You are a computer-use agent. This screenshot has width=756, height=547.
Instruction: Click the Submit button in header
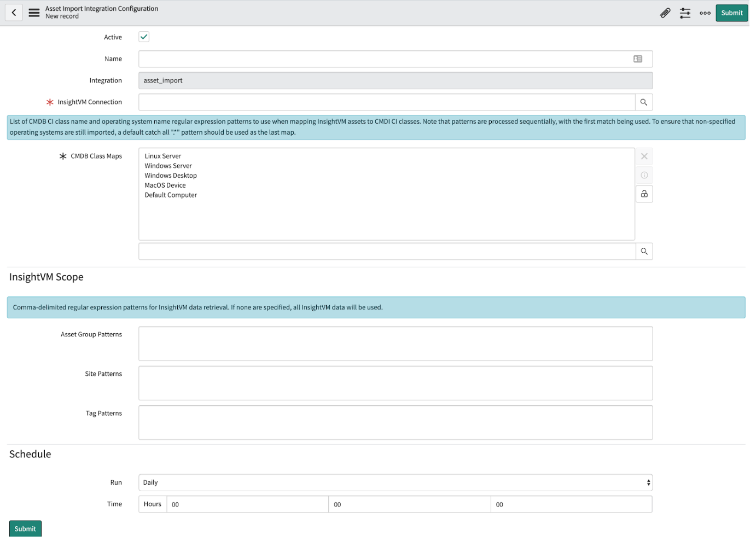click(x=731, y=13)
